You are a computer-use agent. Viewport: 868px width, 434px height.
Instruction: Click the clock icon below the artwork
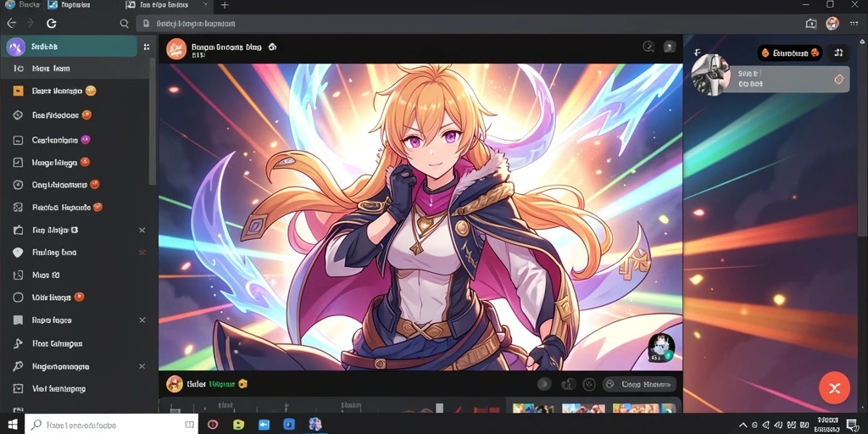[x=590, y=384]
